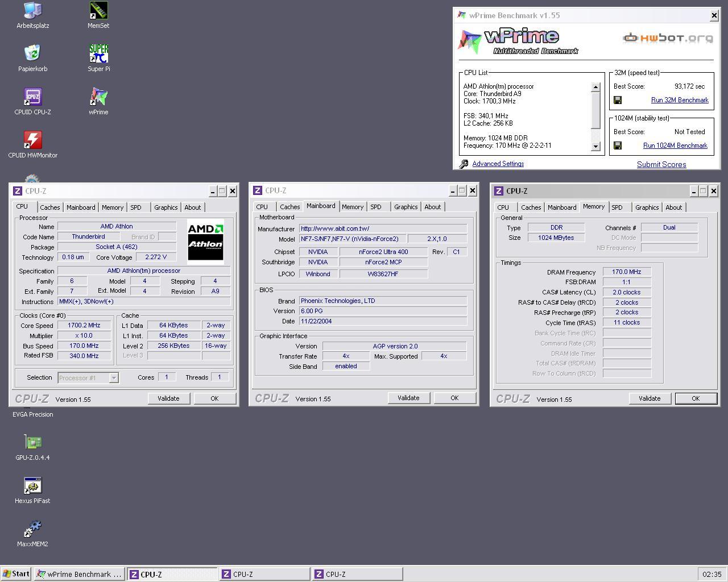Click the BIOS date 11/22/2004

383,321
